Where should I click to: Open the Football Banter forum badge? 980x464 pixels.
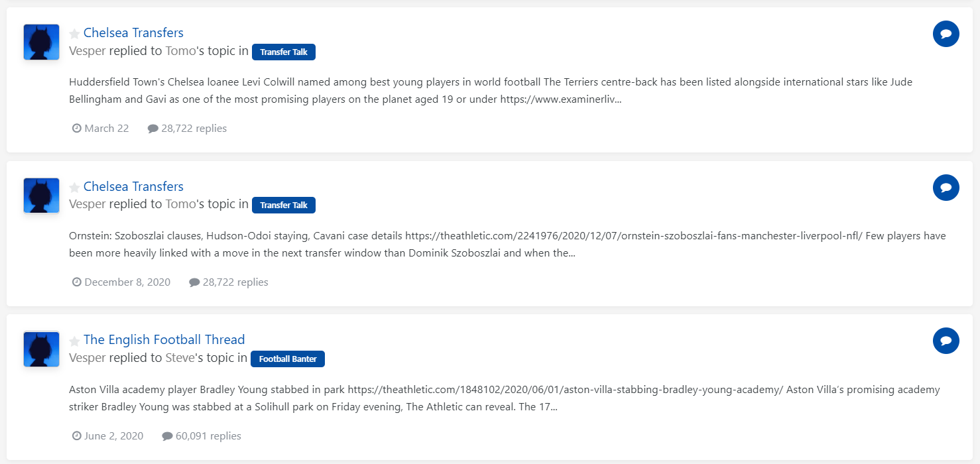pos(288,359)
